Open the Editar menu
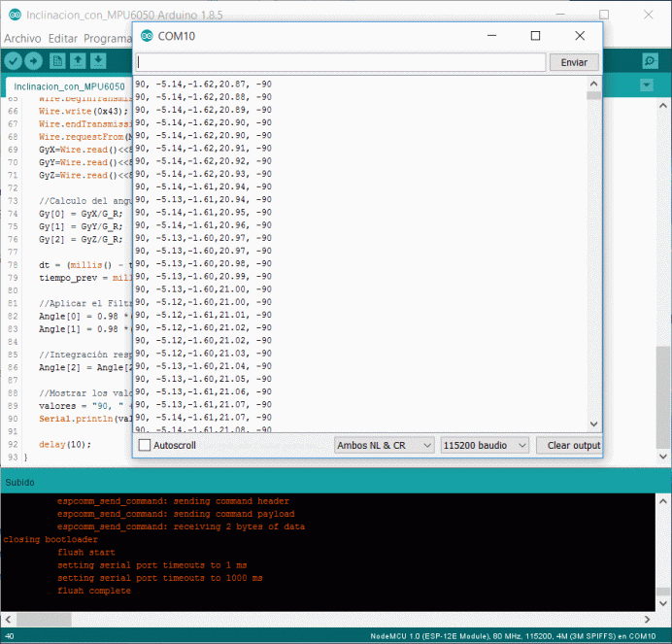This screenshot has height=644, width=672. 62,38
